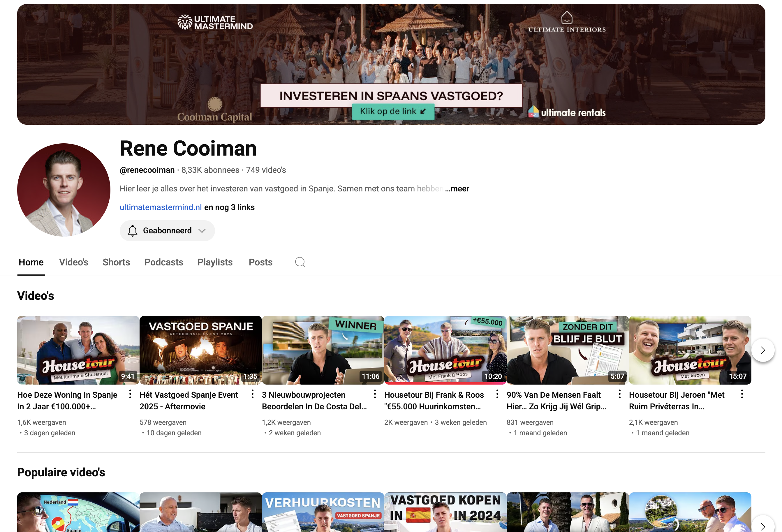Open three-dot menu for Frank & Roos video
Image resolution: width=782 pixels, height=532 pixels.
pos(497,394)
